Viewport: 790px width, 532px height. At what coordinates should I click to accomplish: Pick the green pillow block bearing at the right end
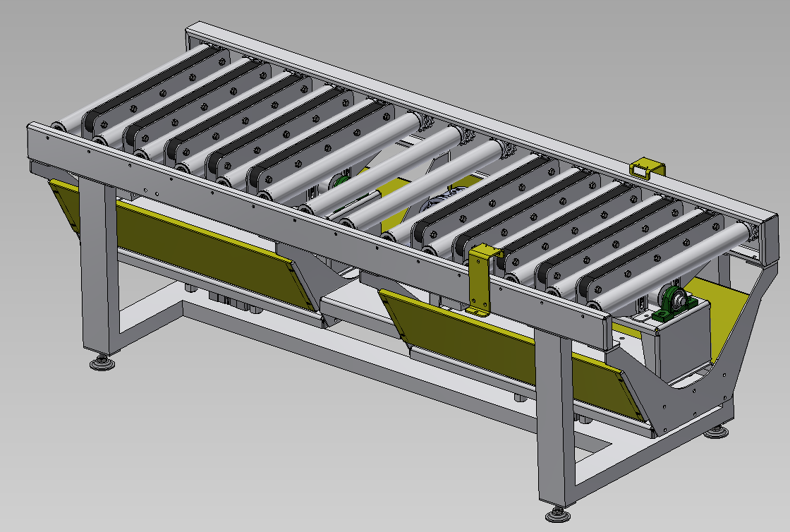point(675,303)
